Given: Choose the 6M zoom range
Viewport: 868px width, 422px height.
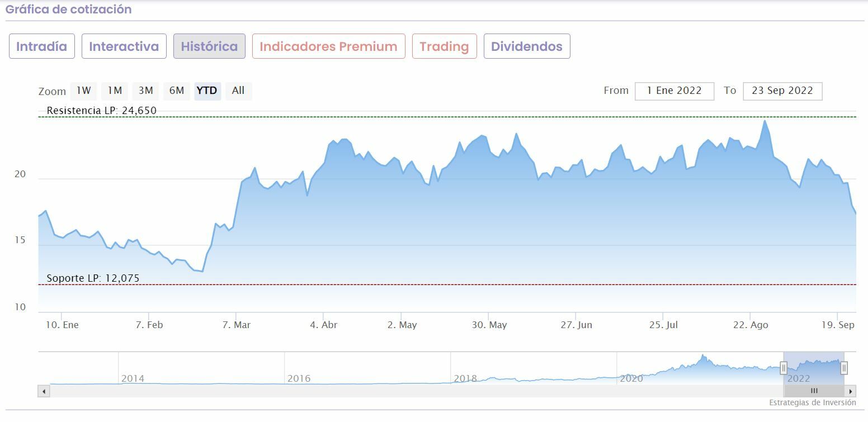Looking at the screenshot, I should click(177, 91).
